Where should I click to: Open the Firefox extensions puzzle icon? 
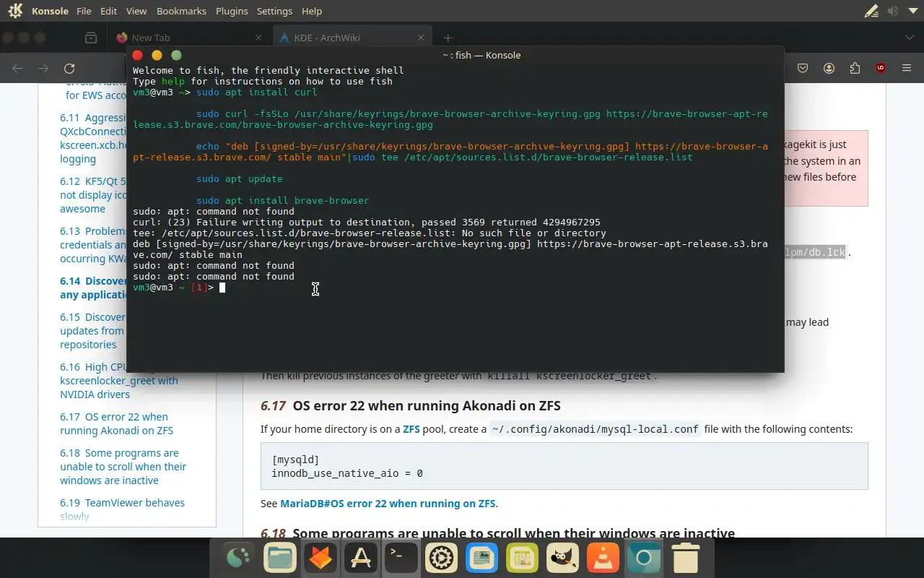point(855,68)
